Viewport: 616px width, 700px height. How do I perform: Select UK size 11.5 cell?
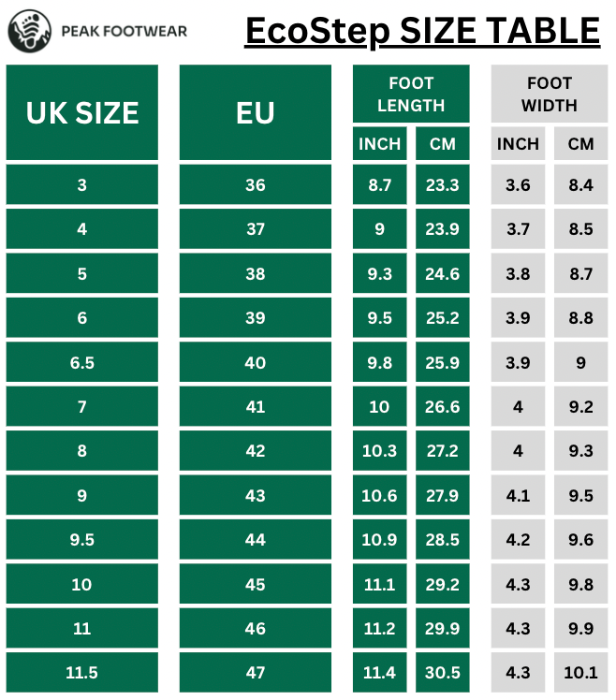[x=82, y=672]
